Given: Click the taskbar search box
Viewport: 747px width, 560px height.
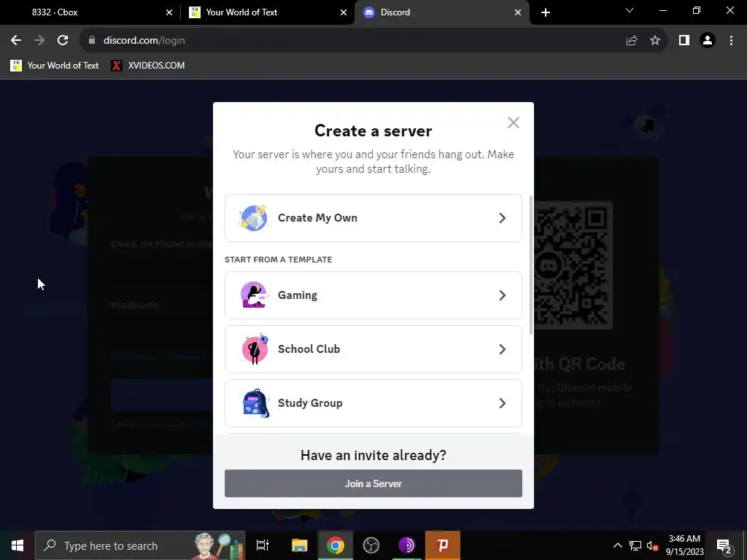Looking at the screenshot, I should point(140,545).
